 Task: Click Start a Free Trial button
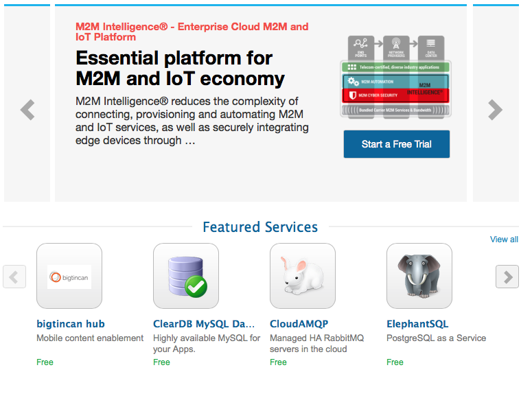(397, 144)
